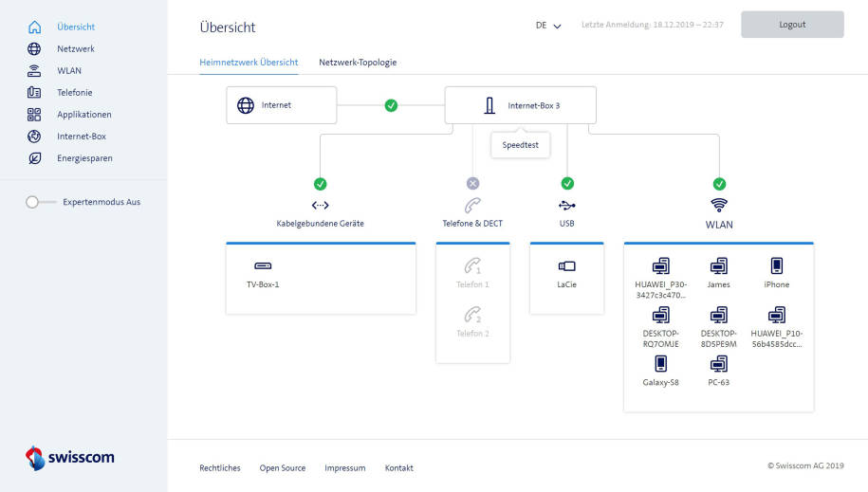This screenshot has width=868, height=492.
Task: Open the DE language dropdown
Action: click(548, 26)
